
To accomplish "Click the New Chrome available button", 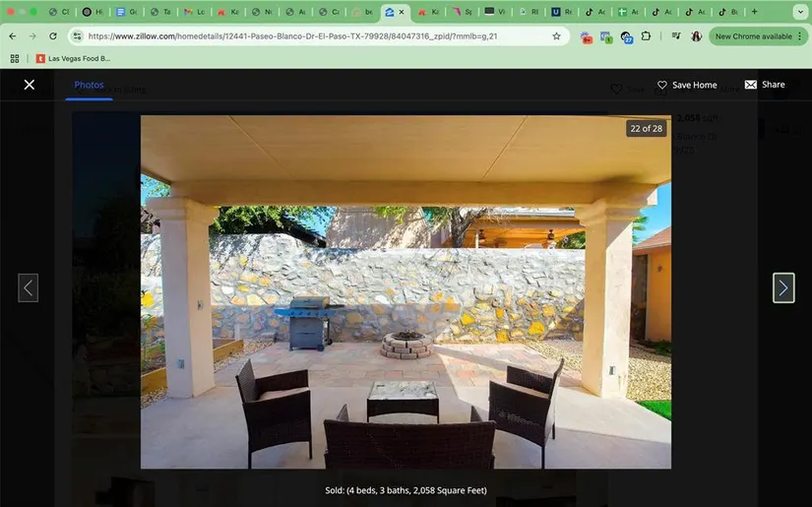I will click(753, 36).
